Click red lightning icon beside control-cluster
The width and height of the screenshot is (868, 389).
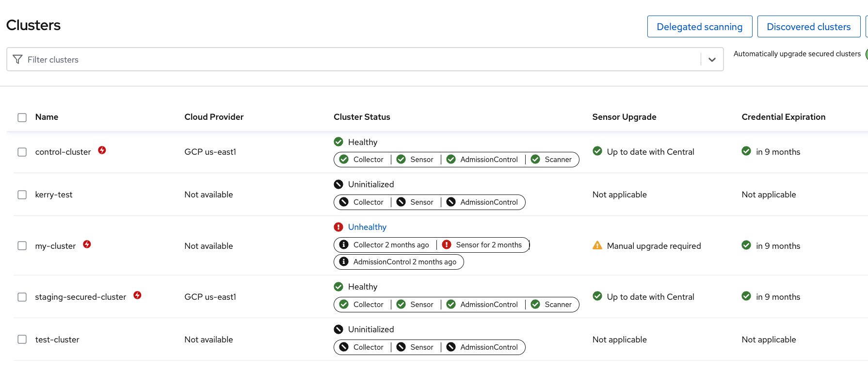coord(102,150)
